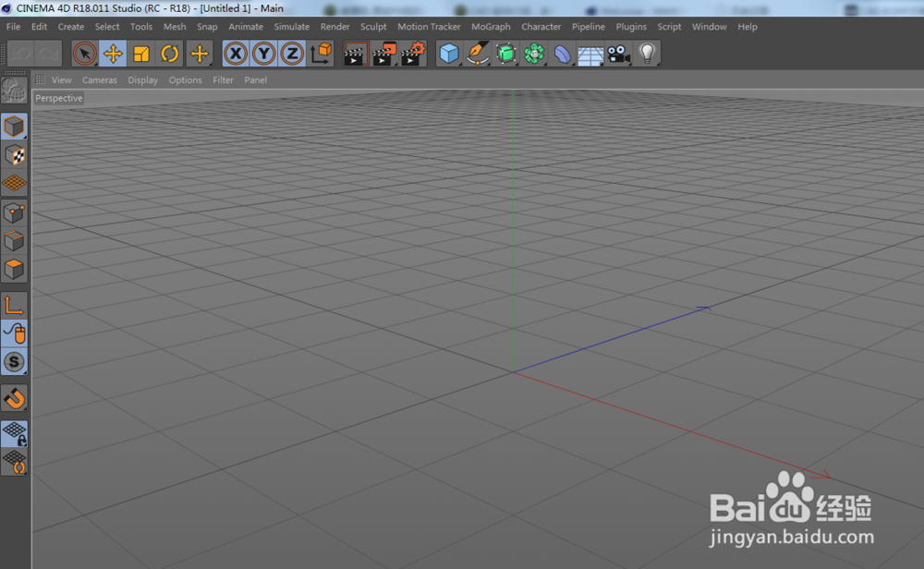924x569 pixels.
Task: Render the active view
Action: pyautogui.click(x=356, y=54)
